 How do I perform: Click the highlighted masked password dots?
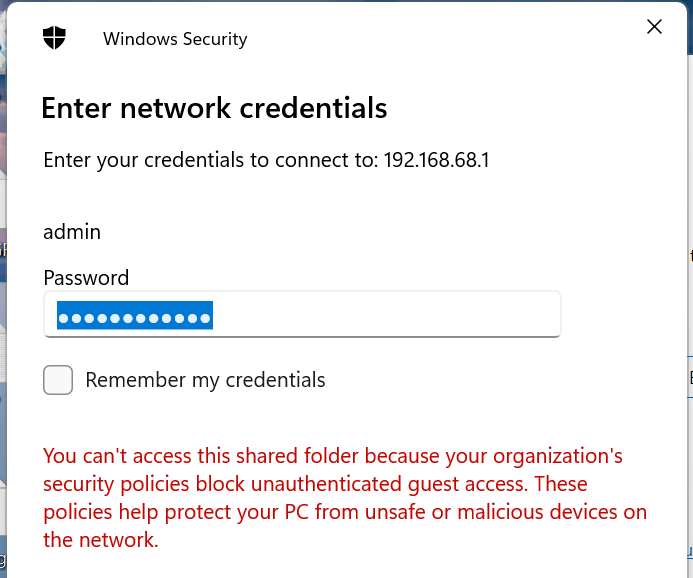134,316
